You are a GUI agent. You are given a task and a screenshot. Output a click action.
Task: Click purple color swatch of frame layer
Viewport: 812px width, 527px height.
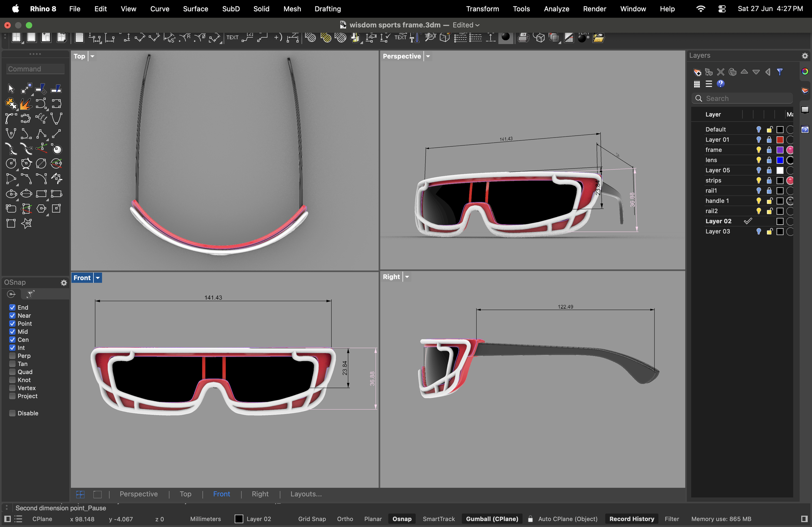coord(780,150)
